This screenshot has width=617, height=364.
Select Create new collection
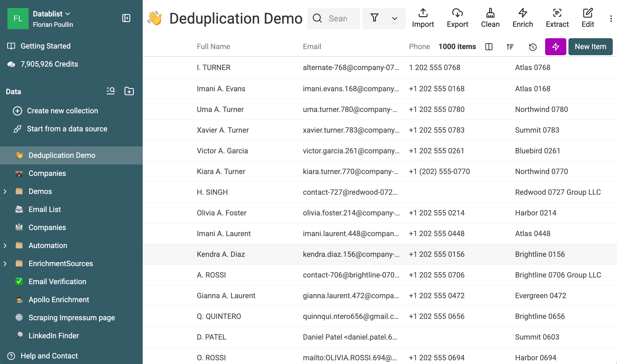pyautogui.click(x=55, y=111)
